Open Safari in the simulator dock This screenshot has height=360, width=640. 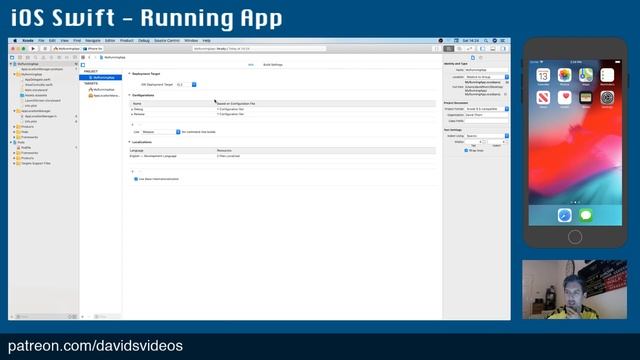[x=564, y=215]
